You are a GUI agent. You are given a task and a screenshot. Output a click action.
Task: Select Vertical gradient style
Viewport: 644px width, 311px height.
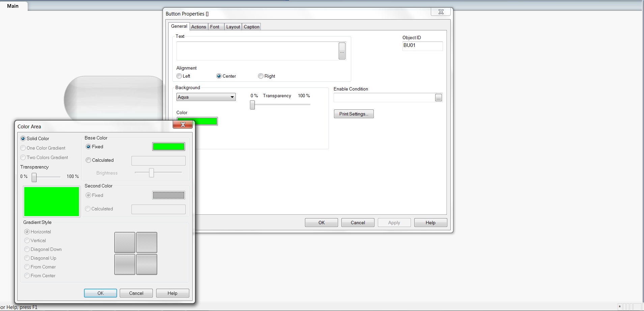click(35, 240)
